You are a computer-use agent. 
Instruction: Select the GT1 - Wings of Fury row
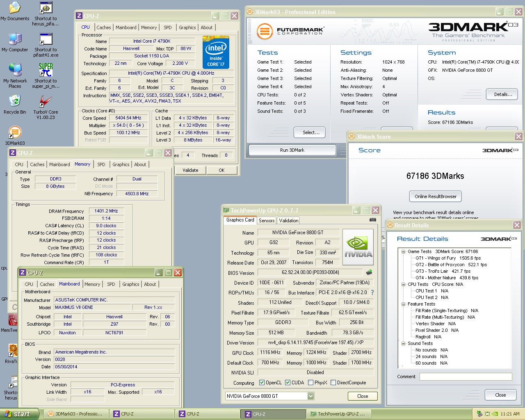(x=448, y=258)
